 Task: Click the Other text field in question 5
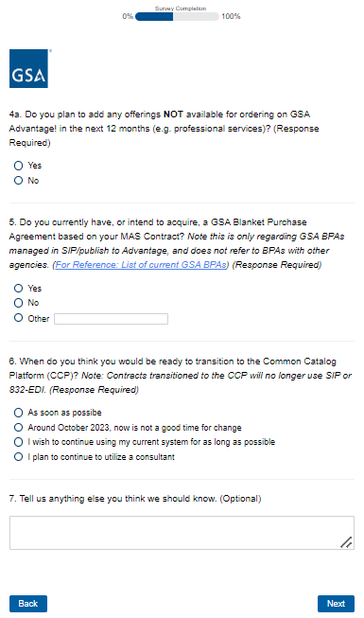click(112, 319)
